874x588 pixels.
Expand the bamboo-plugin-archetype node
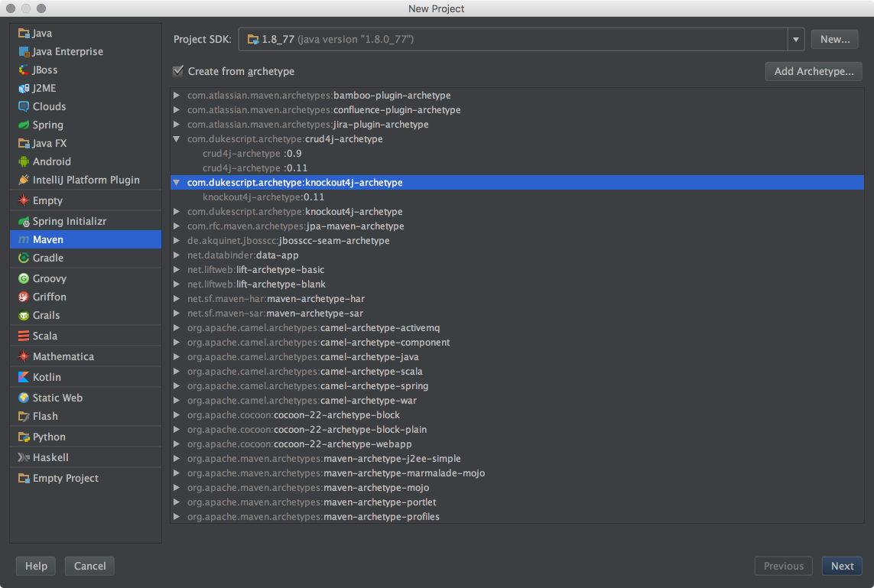[177, 96]
